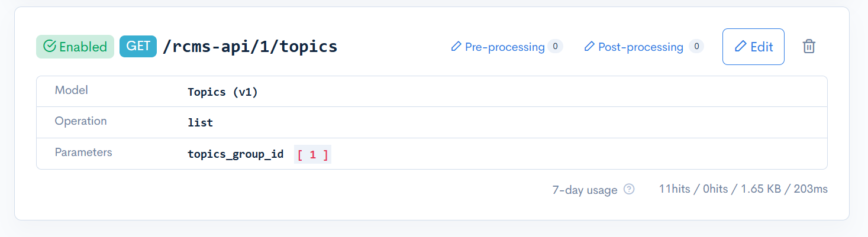Viewport: 868px width, 237px height.
Task: Click the trash icon to delete endpoint
Action: 809,47
